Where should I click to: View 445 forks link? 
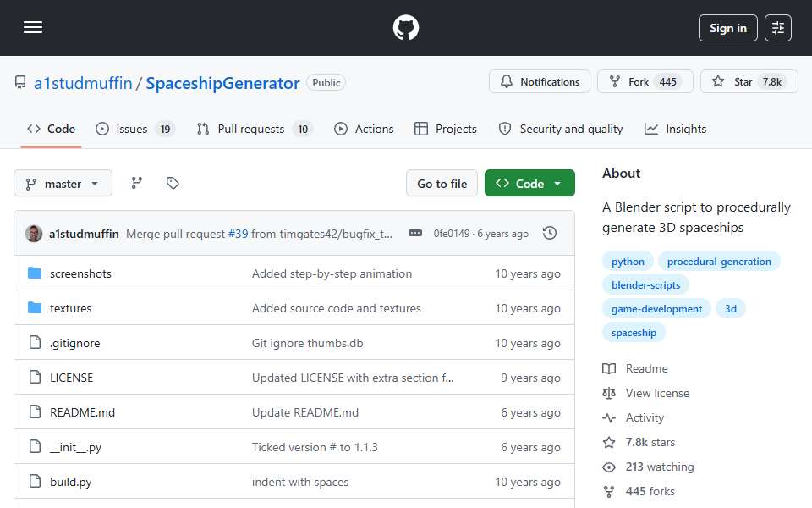coord(639,491)
